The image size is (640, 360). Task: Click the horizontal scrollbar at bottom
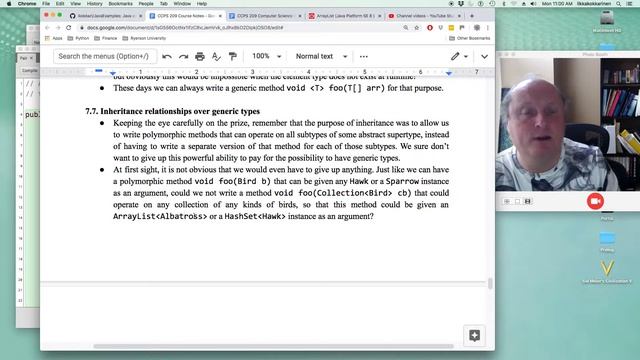point(273,346)
